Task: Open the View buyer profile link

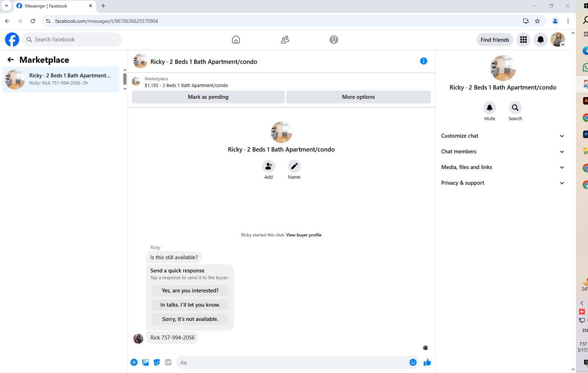Action: click(304, 235)
